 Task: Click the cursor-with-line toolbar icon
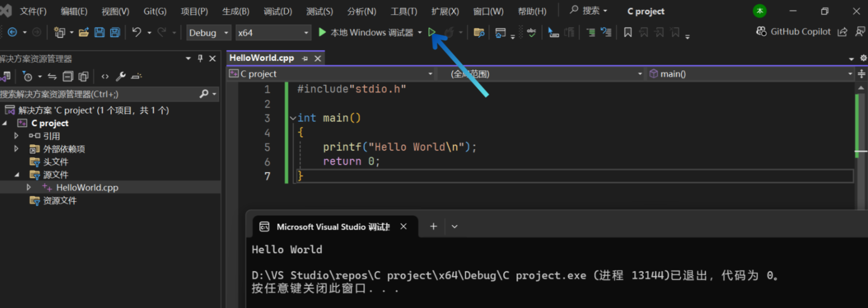553,33
